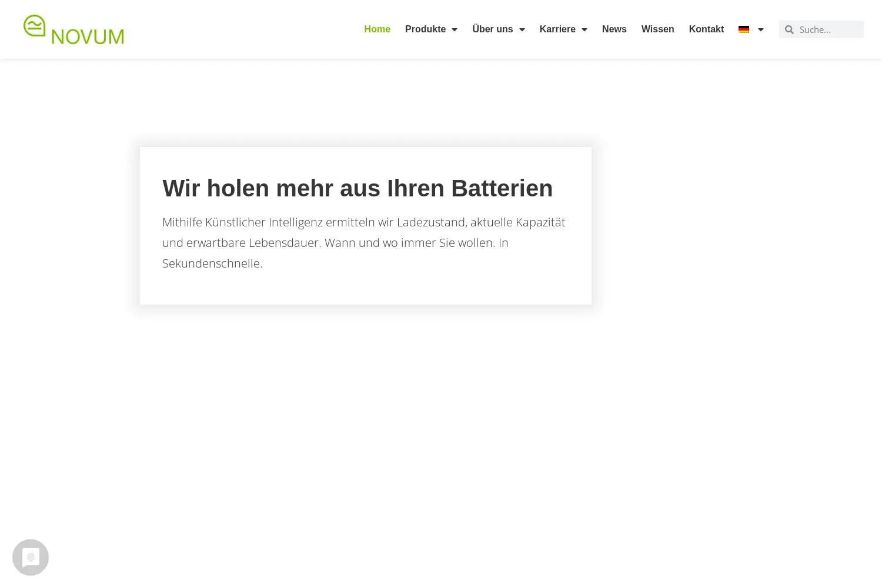Viewport: 882px width, 588px height.
Task: Focus the Suche search field
Action: point(830,29)
